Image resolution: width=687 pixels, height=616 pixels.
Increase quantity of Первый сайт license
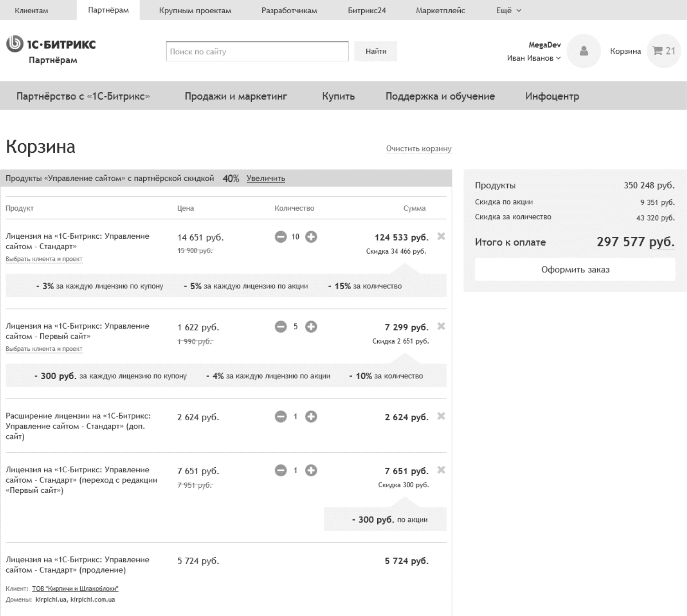click(311, 327)
